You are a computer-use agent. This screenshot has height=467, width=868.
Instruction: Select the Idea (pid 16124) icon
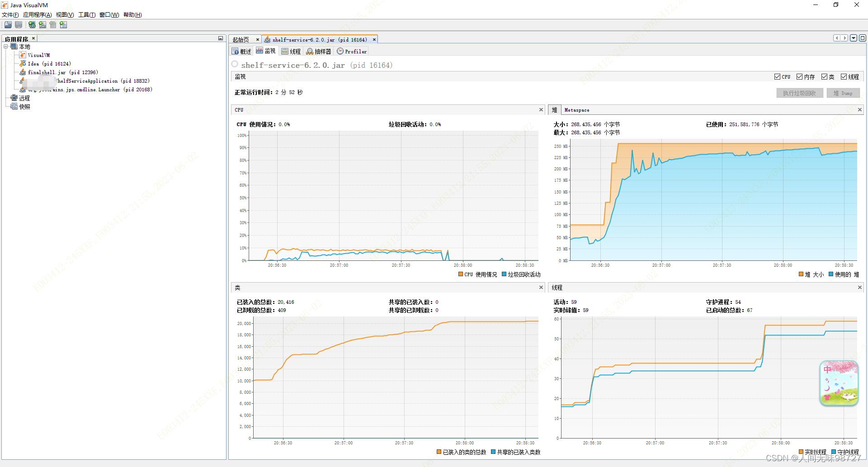coord(23,63)
